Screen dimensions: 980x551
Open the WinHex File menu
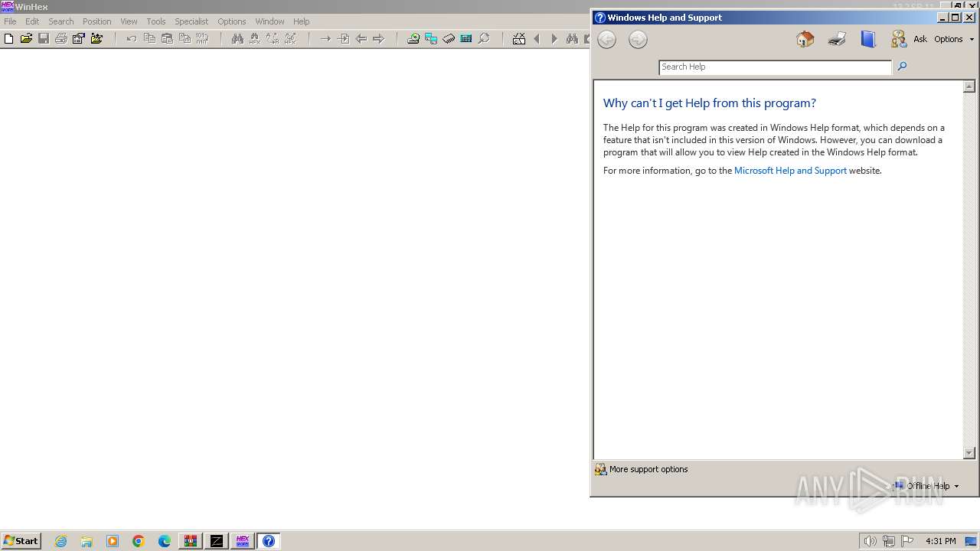point(10,21)
